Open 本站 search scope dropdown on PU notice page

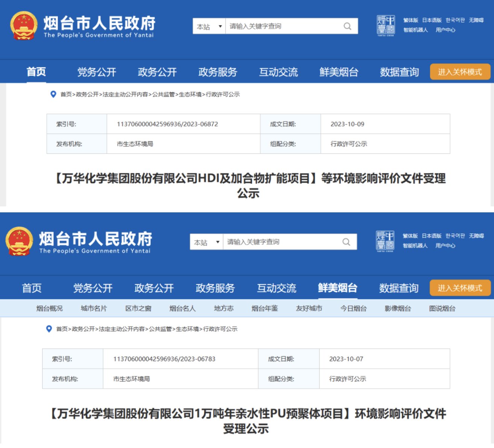pos(206,242)
